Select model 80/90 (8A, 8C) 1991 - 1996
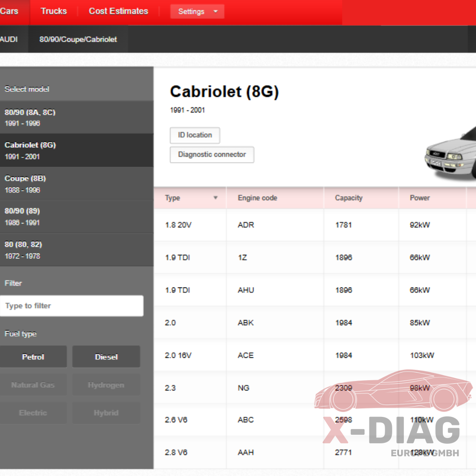The width and height of the screenshot is (476, 476). point(77,117)
